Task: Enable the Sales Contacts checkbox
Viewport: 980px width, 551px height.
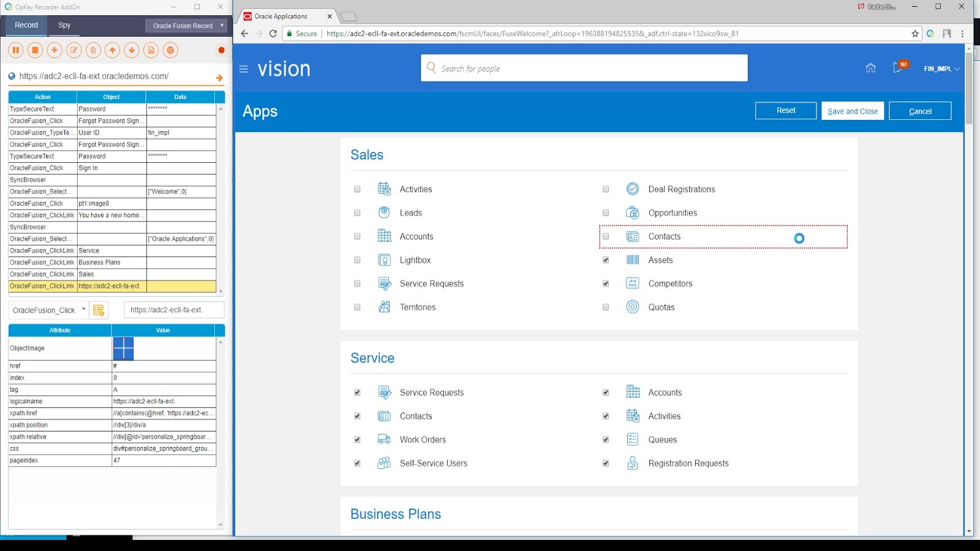Action: [606, 236]
